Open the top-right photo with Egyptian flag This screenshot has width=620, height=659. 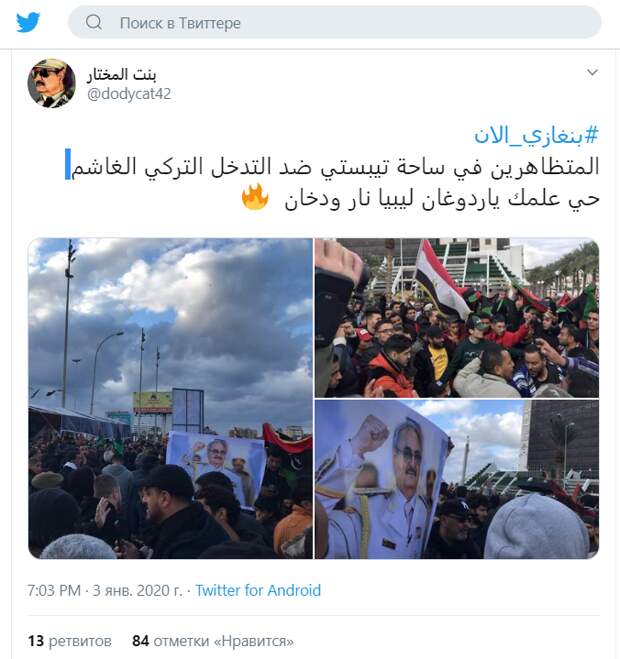click(457, 318)
